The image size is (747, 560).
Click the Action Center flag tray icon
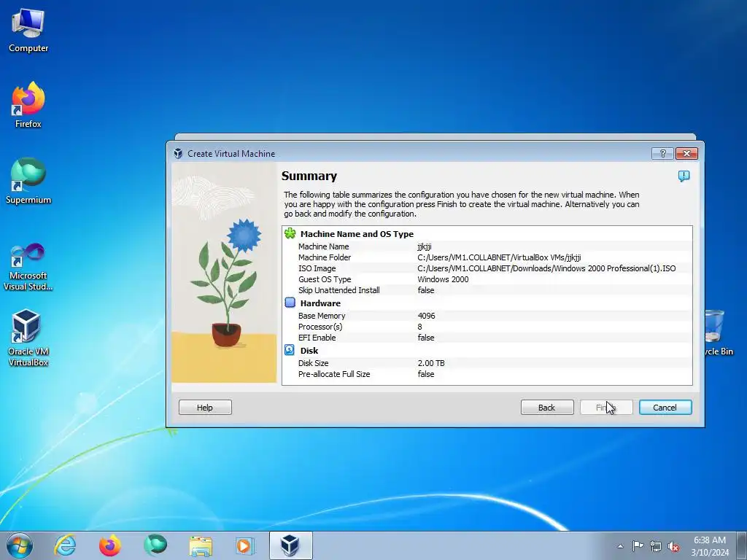tap(638, 546)
